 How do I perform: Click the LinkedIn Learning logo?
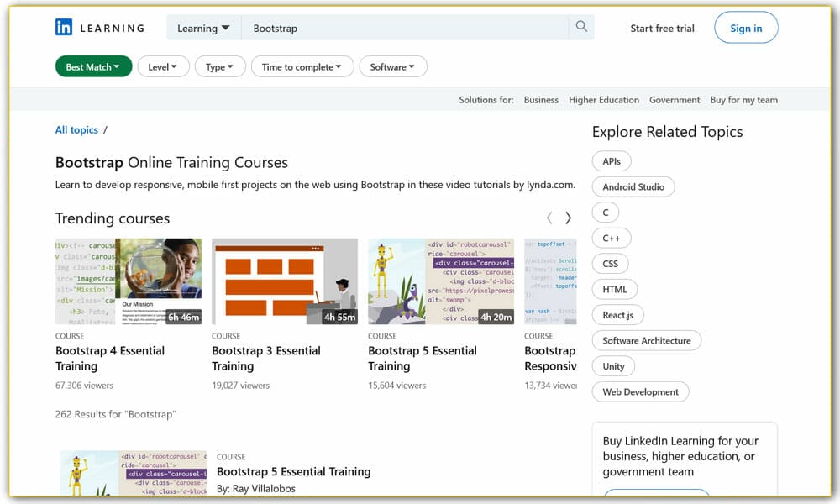click(x=99, y=27)
